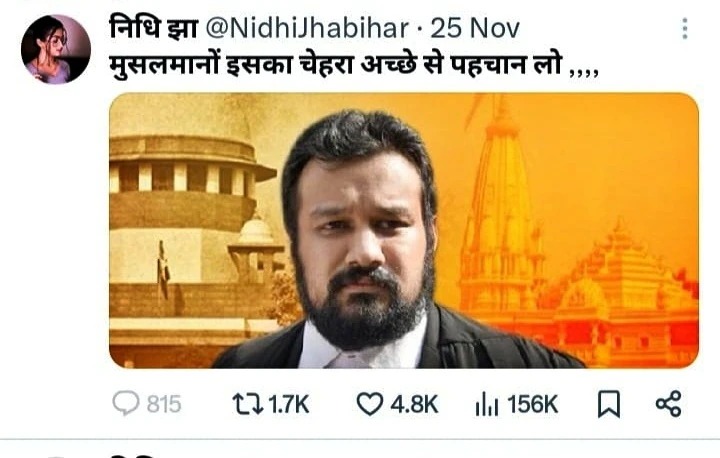The width and height of the screenshot is (720, 458).
Task: Click the 156K views count
Action: tap(533, 405)
